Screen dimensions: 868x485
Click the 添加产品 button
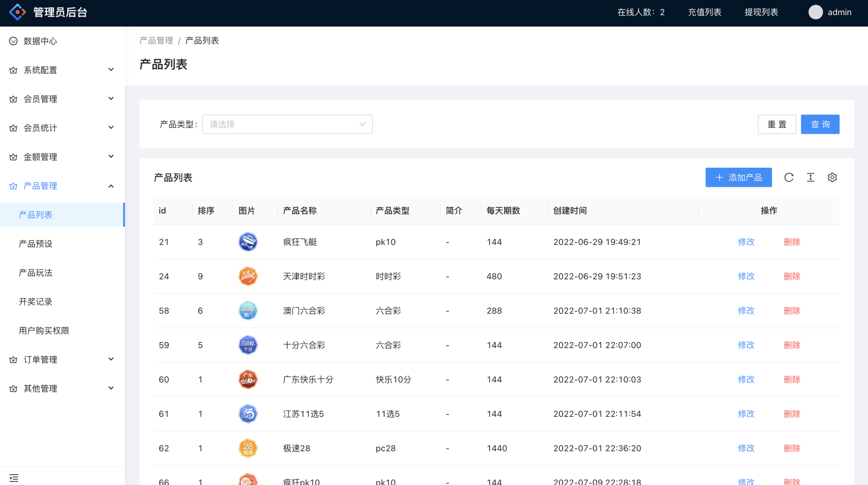click(x=738, y=177)
